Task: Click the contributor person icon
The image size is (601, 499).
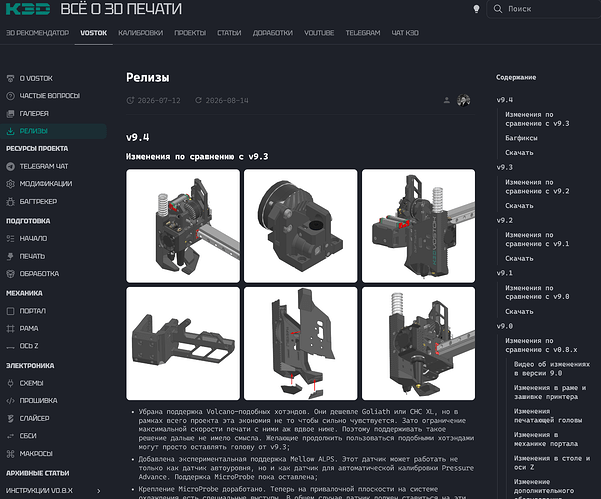Action: pos(447,100)
